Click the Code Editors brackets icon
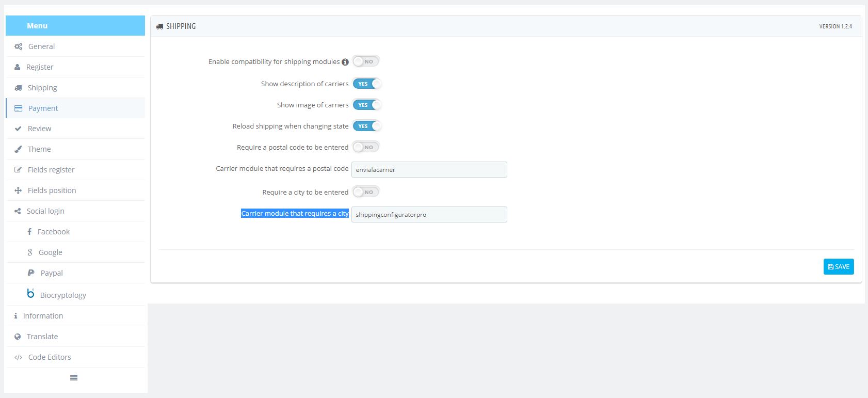The height and width of the screenshot is (398, 868). coord(18,357)
